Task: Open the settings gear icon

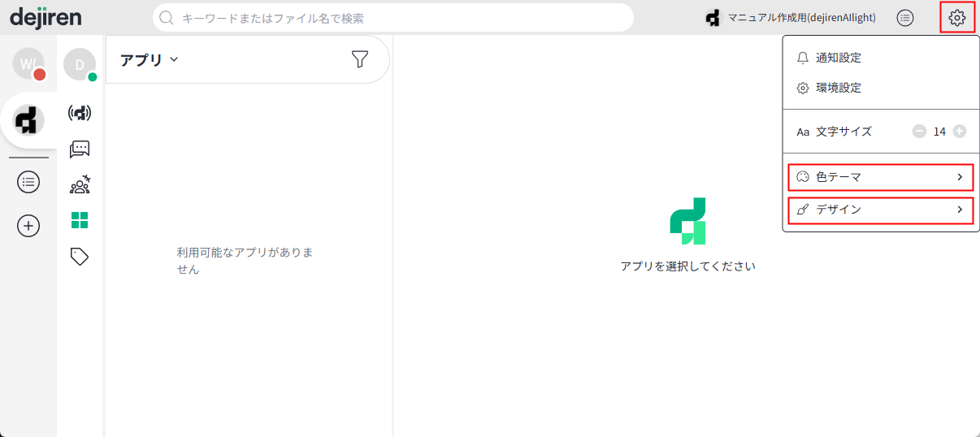Action: [956, 17]
